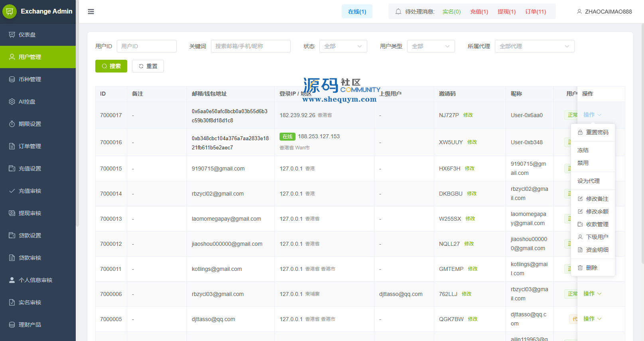Click the trash icon for 删除
Screen dimensions: 644x341
pyautogui.click(x=580, y=268)
